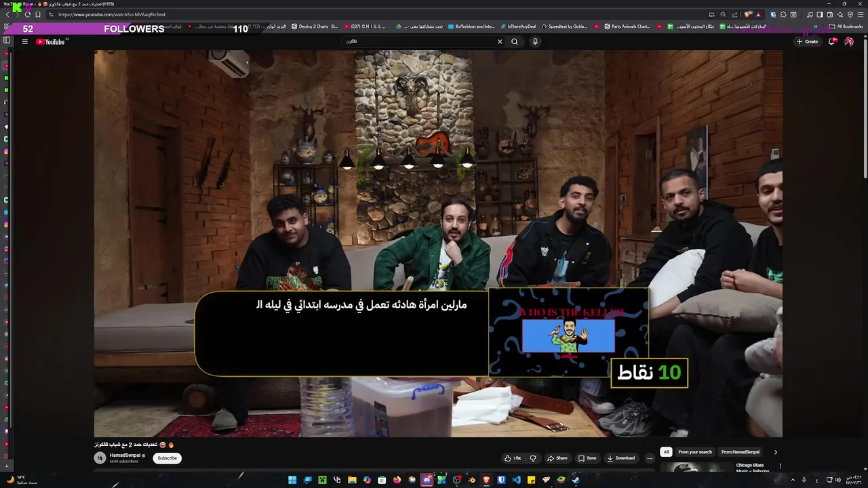Share the video
The height and width of the screenshot is (488, 868).
pyautogui.click(x=557, y=458)
